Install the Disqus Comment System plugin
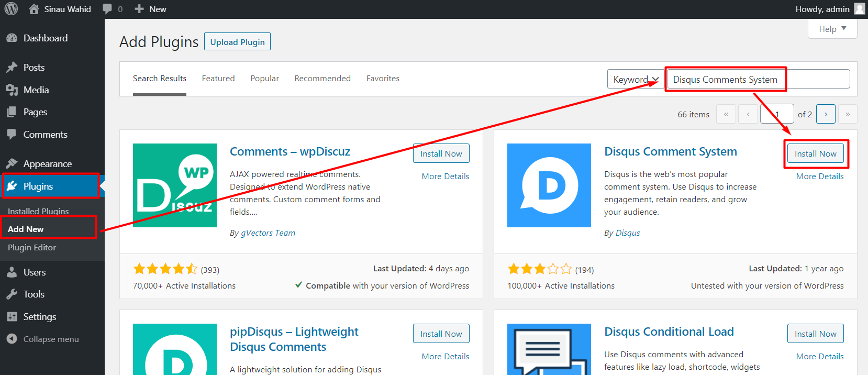 coord(815,154)
